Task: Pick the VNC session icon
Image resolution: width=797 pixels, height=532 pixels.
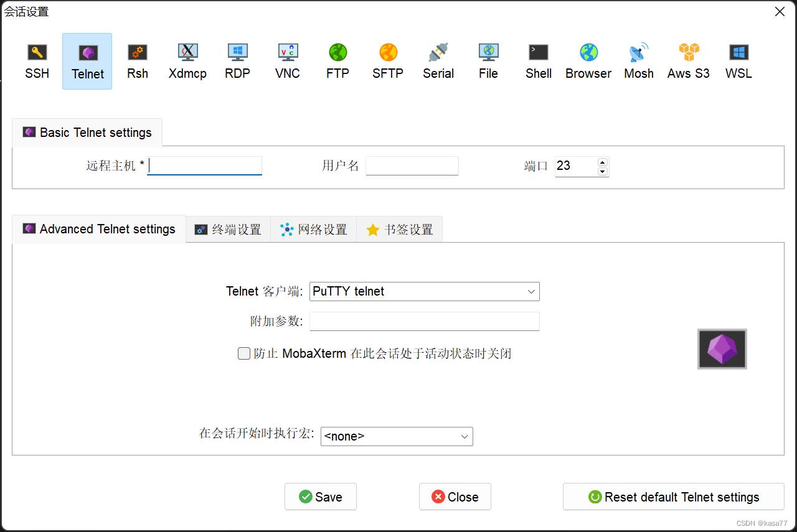Action: 288,62
